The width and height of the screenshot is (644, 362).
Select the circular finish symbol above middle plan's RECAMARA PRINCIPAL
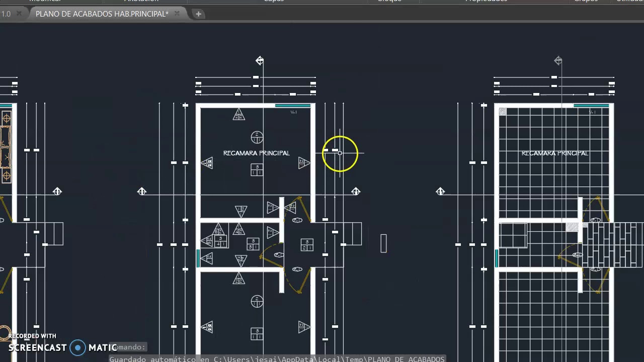point(257,137)
